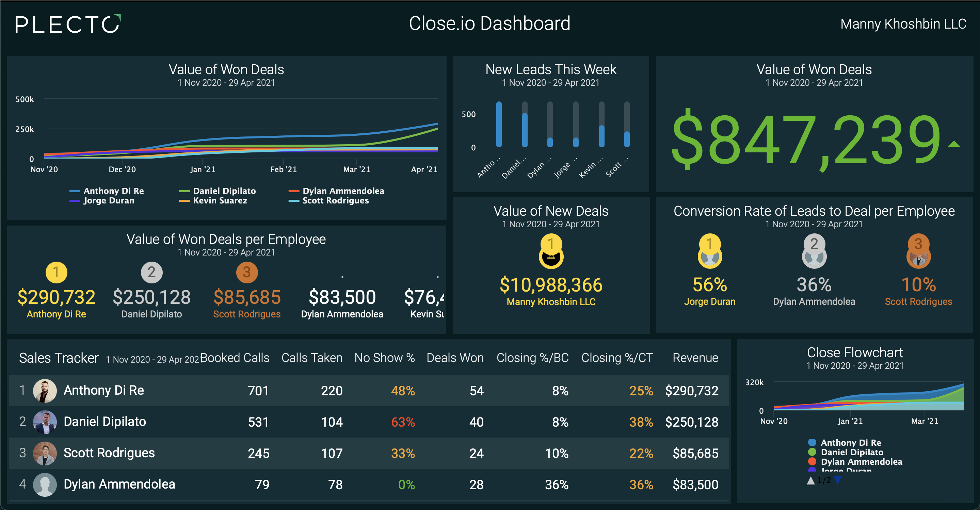This screenshot has height=510, width=980.
Task: Click Anthony Di Re's 25% closing rate
Action: coord(641,391)
